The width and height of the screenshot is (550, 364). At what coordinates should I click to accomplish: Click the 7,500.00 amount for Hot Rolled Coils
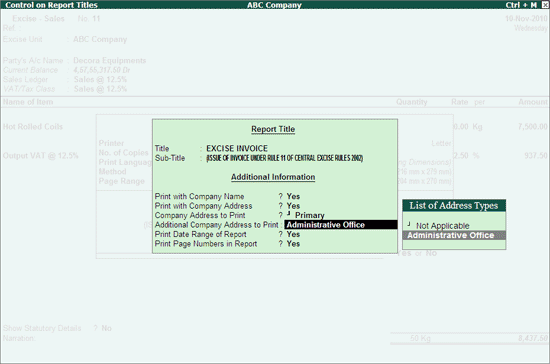[532, 127]
